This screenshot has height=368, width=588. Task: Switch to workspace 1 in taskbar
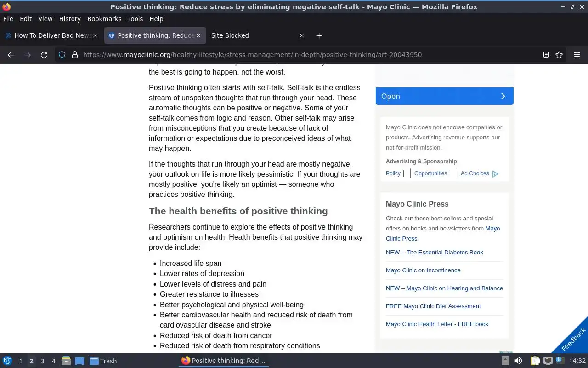click(20, 361)
